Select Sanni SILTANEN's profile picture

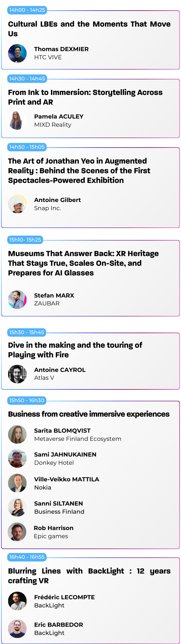point(17,507)
